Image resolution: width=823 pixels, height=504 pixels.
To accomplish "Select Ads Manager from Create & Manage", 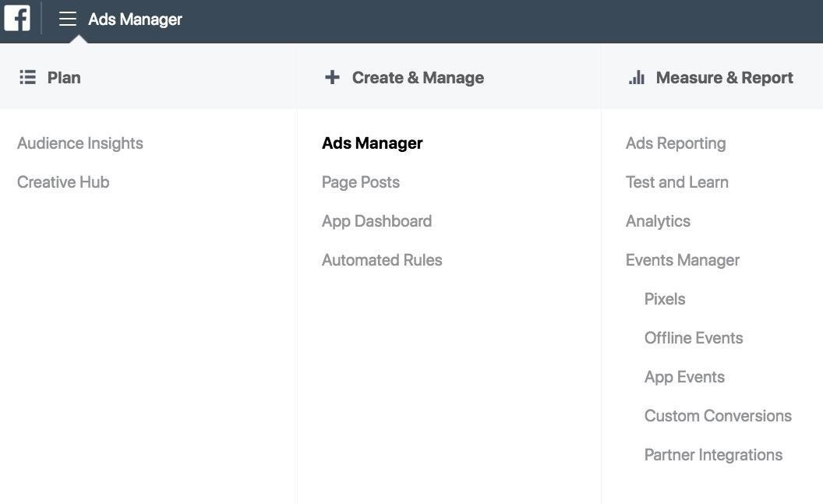I will point(372,143).
